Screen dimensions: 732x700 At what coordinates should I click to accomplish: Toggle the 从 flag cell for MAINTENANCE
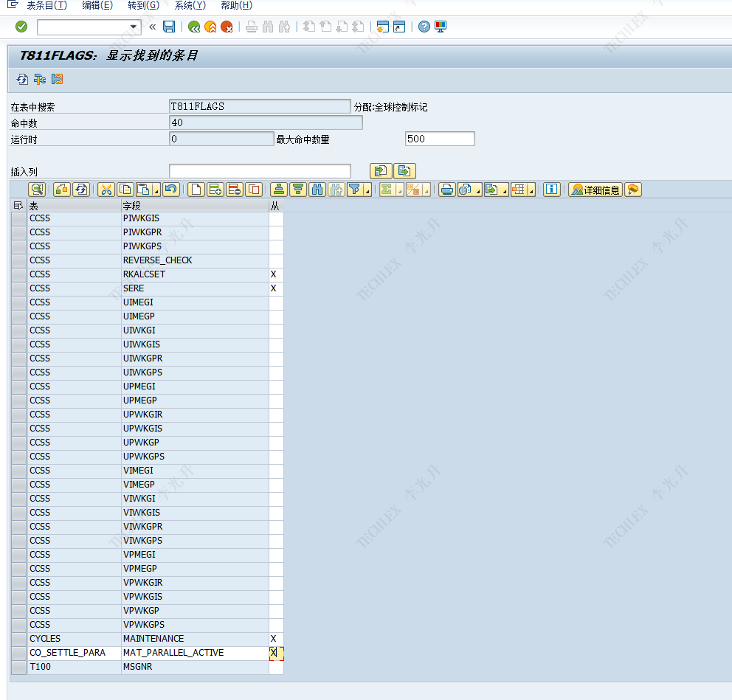pos(276,639)
